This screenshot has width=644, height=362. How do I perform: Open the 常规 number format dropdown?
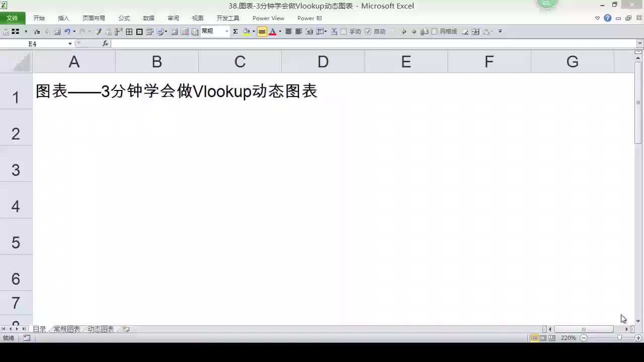click(227, 31)
